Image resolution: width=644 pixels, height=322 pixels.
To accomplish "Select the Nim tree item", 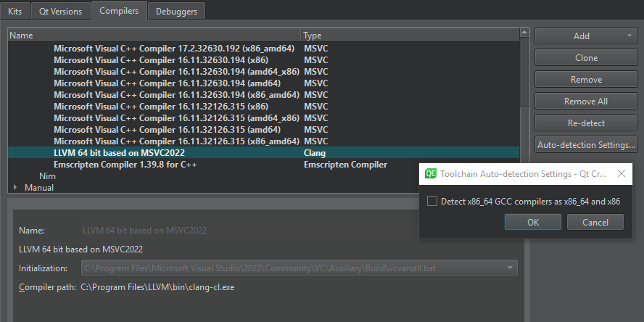I will [x=47, y=176].
